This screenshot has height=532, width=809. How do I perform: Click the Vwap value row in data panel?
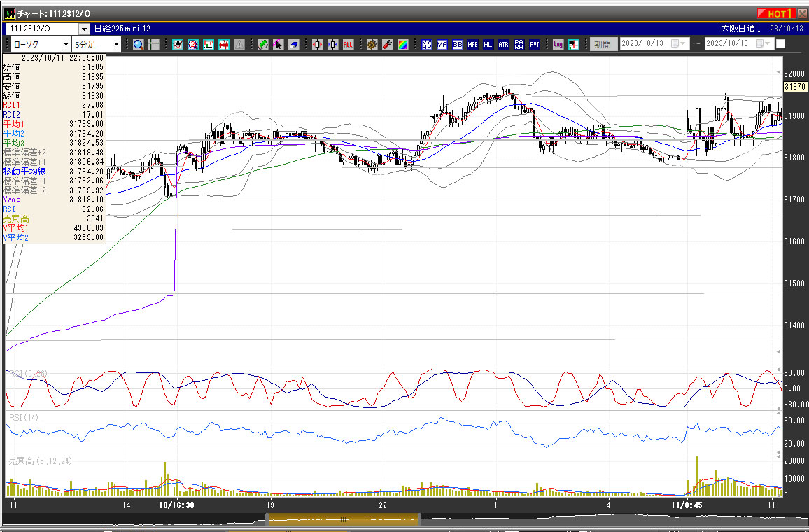click(54, 199)
